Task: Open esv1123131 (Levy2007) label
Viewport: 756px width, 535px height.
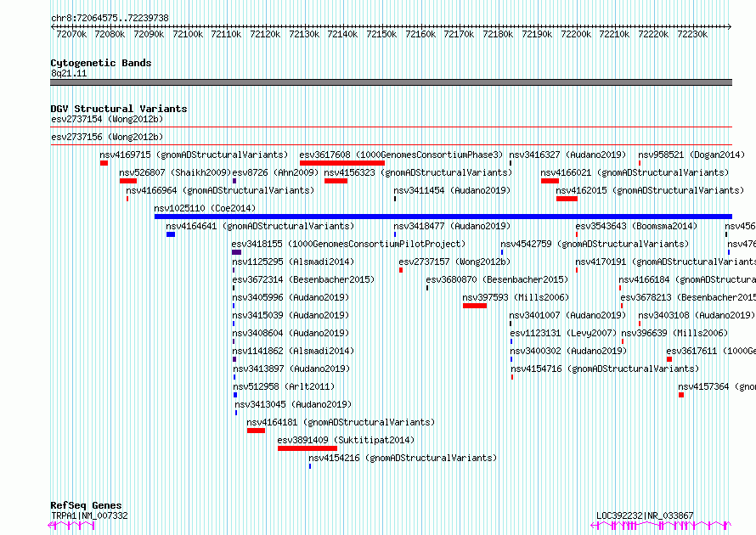Action: pyautogui.click(x=563, y=333)
